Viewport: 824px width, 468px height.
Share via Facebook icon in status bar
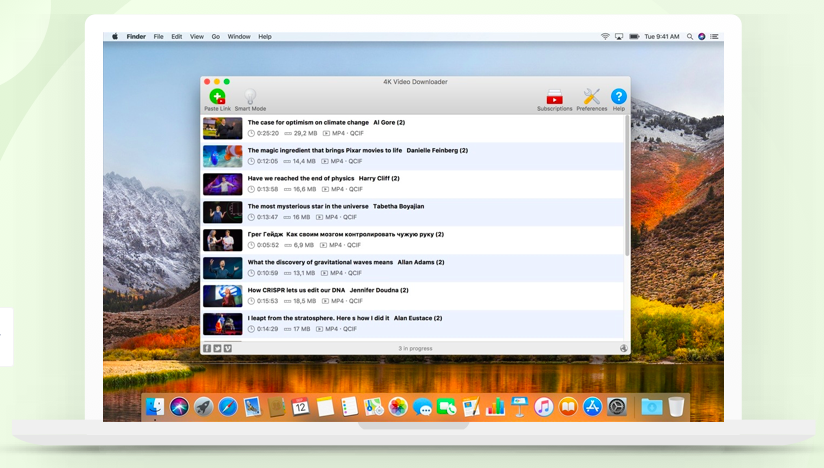tap(207, 348)
